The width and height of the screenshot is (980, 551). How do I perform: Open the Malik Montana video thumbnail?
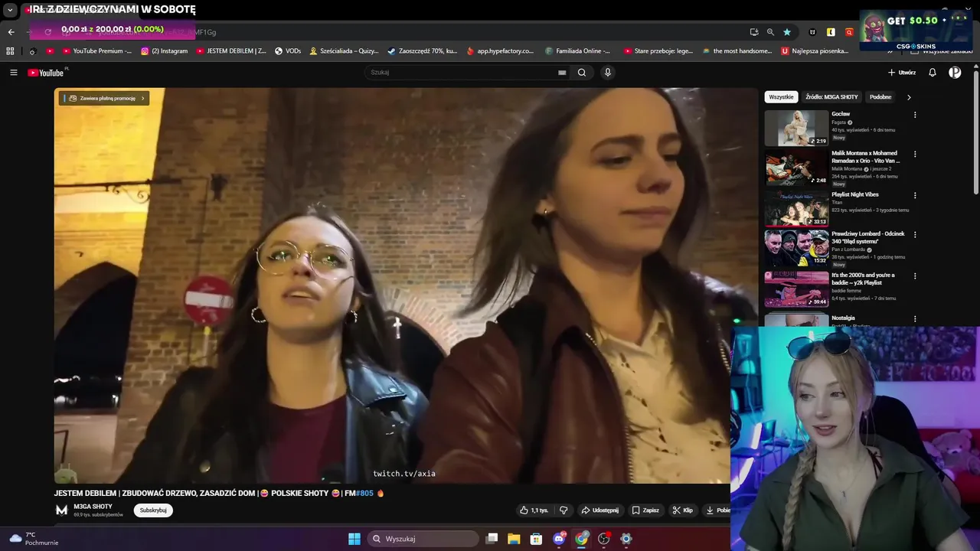(796, 168)
